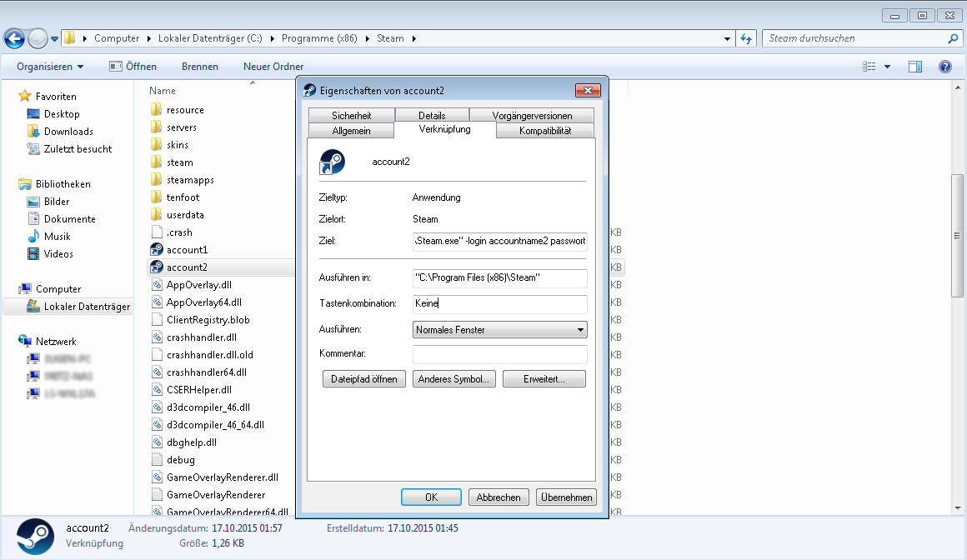Select the account1 Steam shortcut icon

click(x=157, y=249)
